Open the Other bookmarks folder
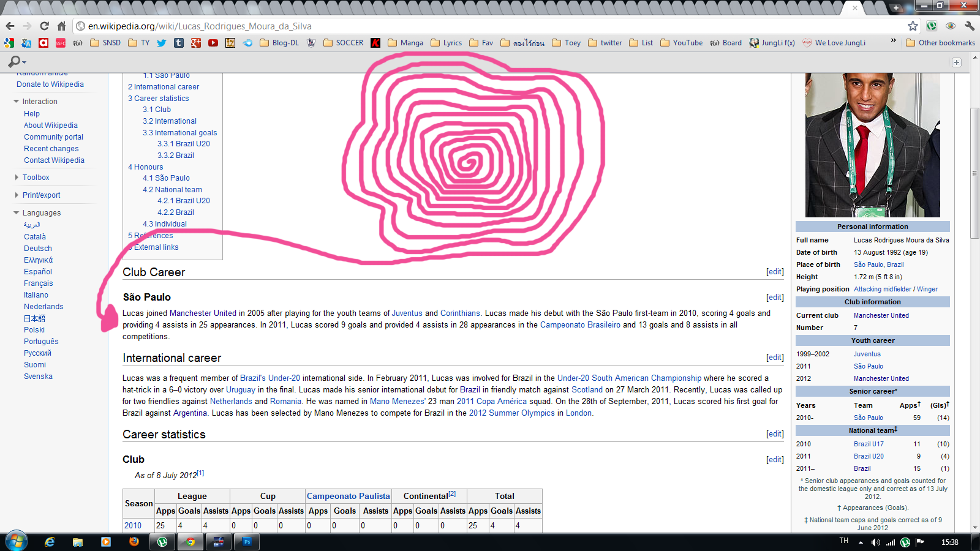Image resolution: width=980 pixels, height=551 pixels. pyautogui.click(x=940, y=43)
